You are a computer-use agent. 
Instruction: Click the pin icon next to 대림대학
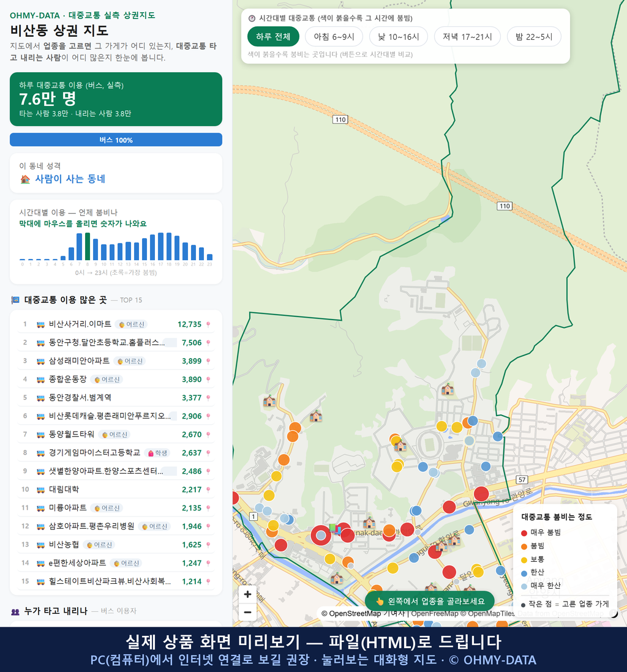208,490
